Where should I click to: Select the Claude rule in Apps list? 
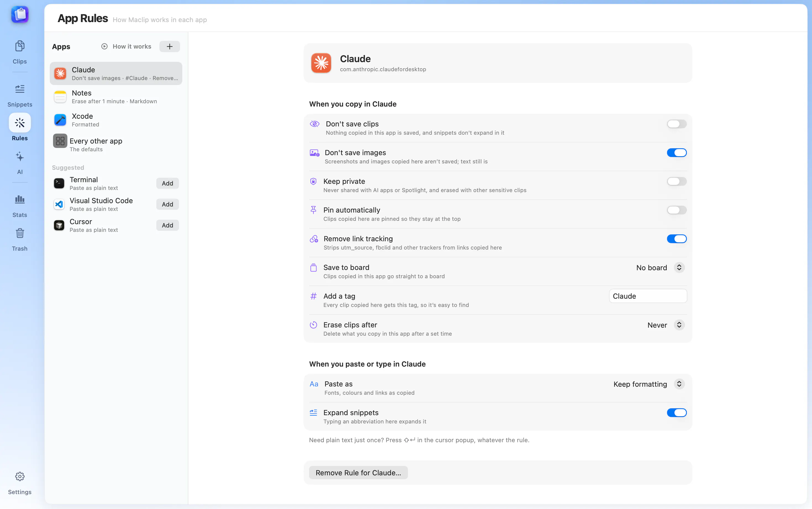[116, 73]
